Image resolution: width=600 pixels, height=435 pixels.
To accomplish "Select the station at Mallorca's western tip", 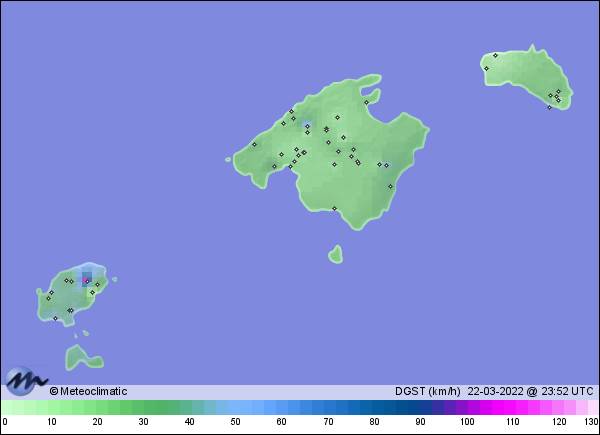I will (254, 144).
